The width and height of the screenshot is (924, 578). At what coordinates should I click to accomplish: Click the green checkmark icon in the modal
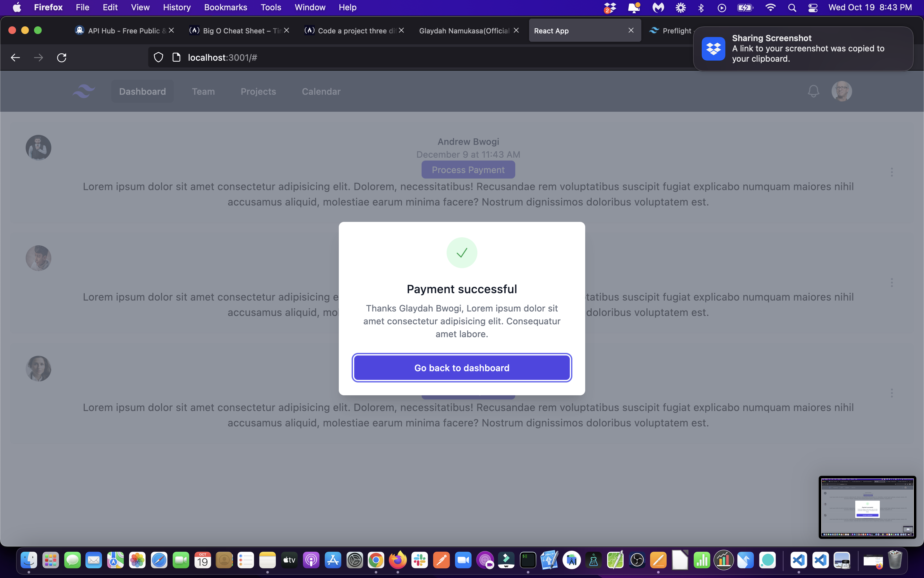pyautogui.click(x=462, y=253)
